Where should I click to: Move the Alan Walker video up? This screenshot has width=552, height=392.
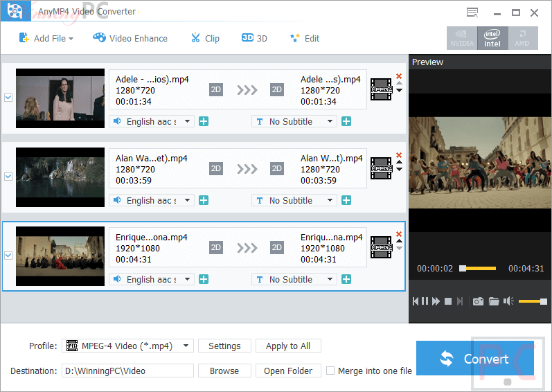tap(399, 162)
